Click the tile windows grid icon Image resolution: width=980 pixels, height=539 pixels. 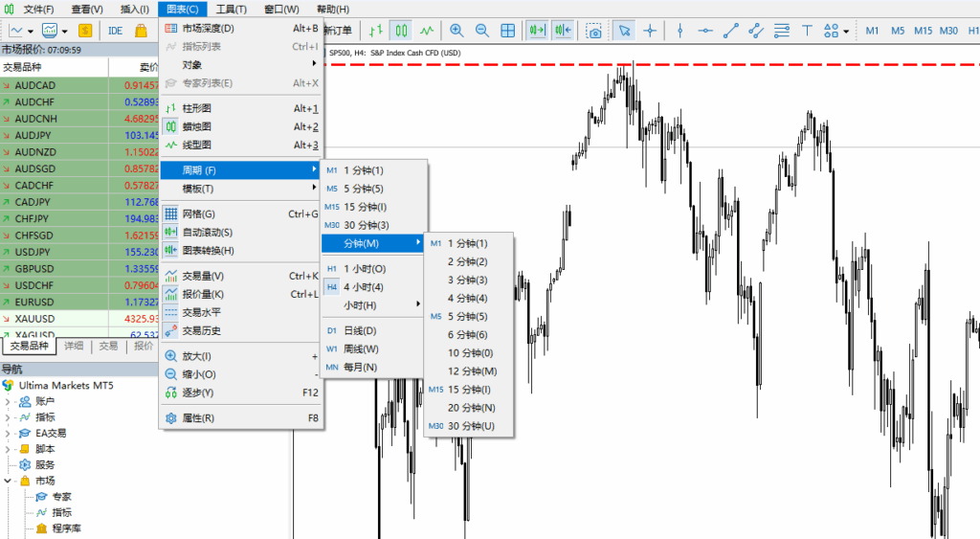click(507, 30)
